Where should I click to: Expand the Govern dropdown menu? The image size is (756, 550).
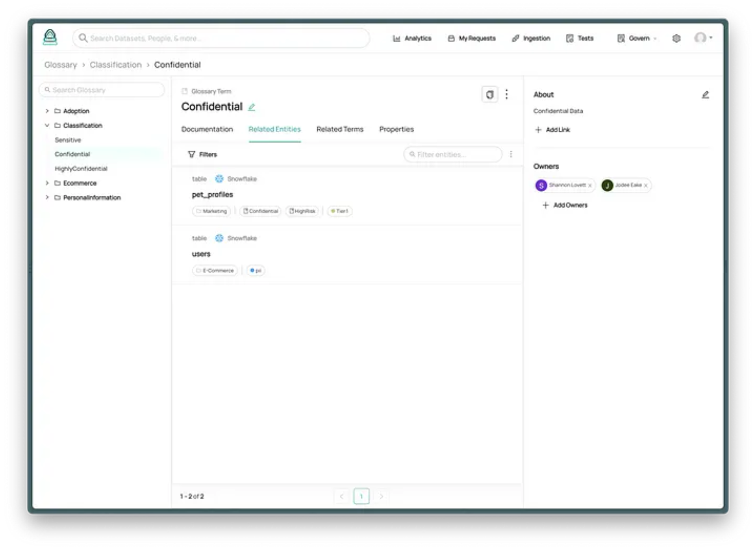[x=637, y=38]
